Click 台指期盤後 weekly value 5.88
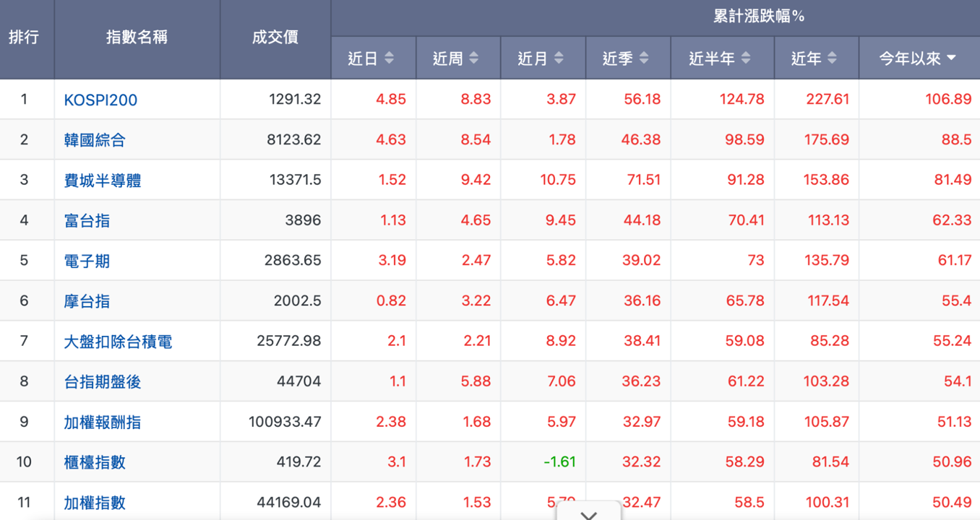The width and height of the screenshot is (980, 520). coord(476,381)
